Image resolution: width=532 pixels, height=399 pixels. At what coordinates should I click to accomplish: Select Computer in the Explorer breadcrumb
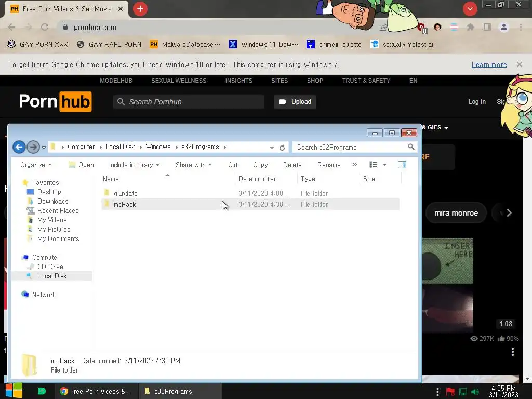(81, 147)
